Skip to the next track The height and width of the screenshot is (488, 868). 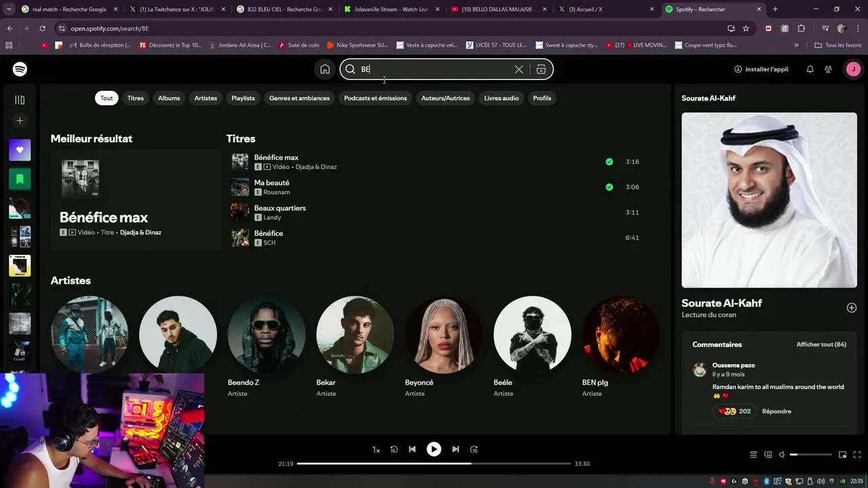[x=456, y=449]
